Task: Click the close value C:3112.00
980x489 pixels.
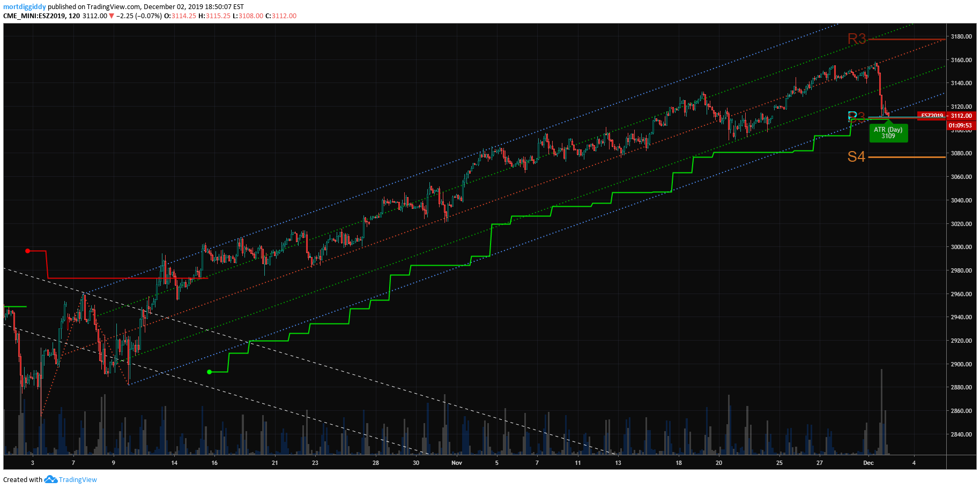Action: 281,16
